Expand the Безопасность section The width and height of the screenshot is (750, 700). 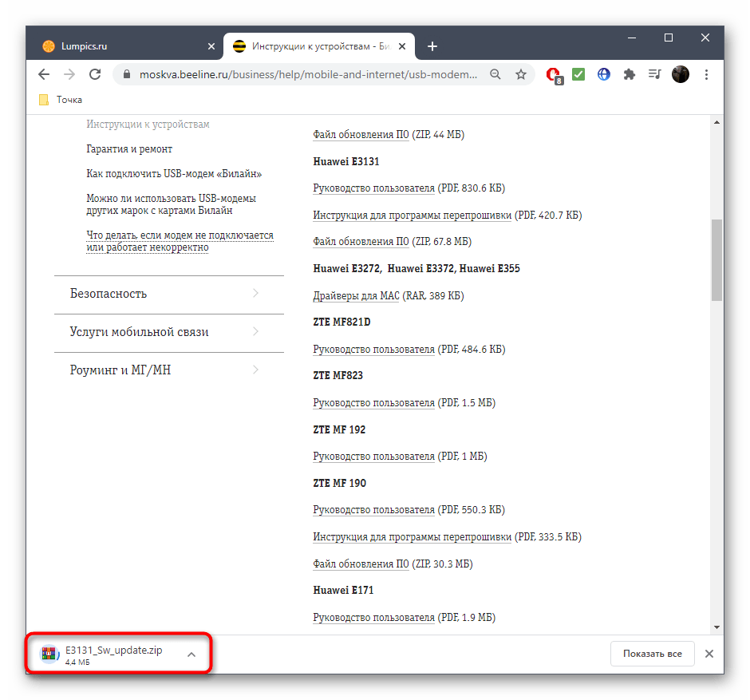pyautogui.click(x=169, y=293)
